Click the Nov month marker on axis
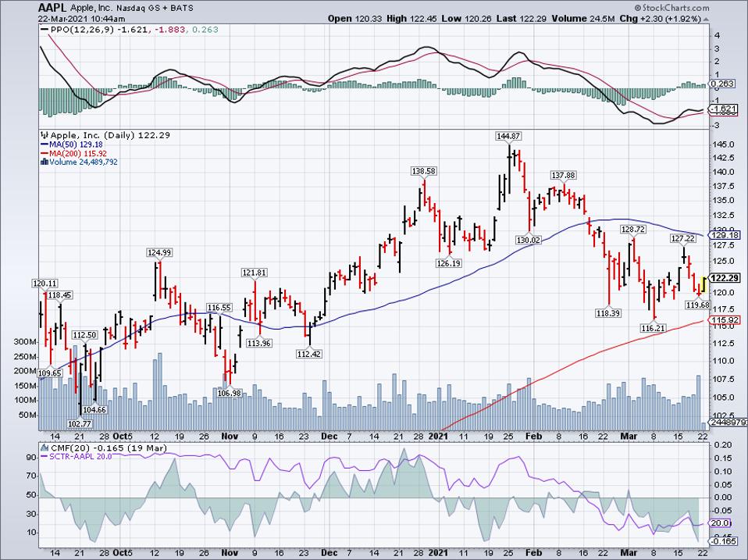Screen dimensions: 748x560 coord(227,437)
